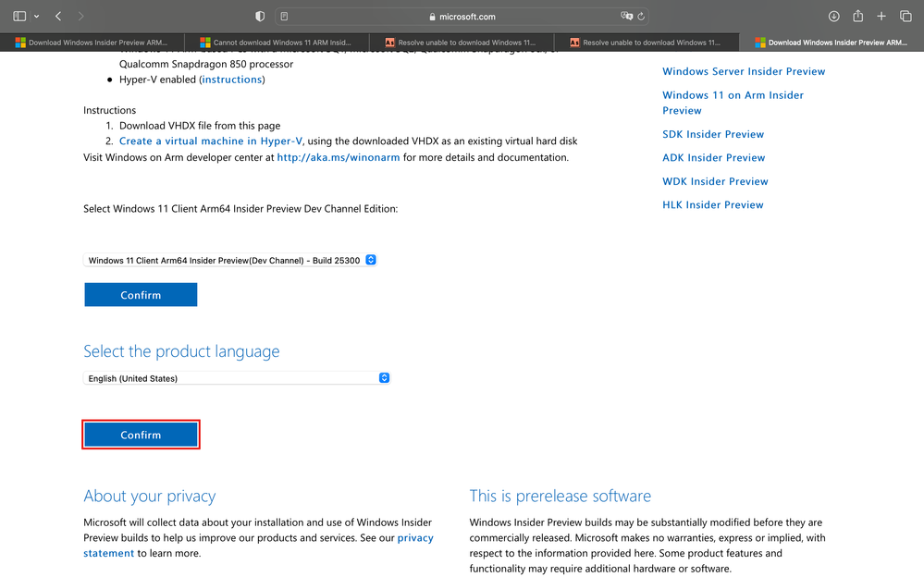Screen dimensions: 924x577
Task: Select the active Download Windows Insider Preview tab
Action: point(832,43)
